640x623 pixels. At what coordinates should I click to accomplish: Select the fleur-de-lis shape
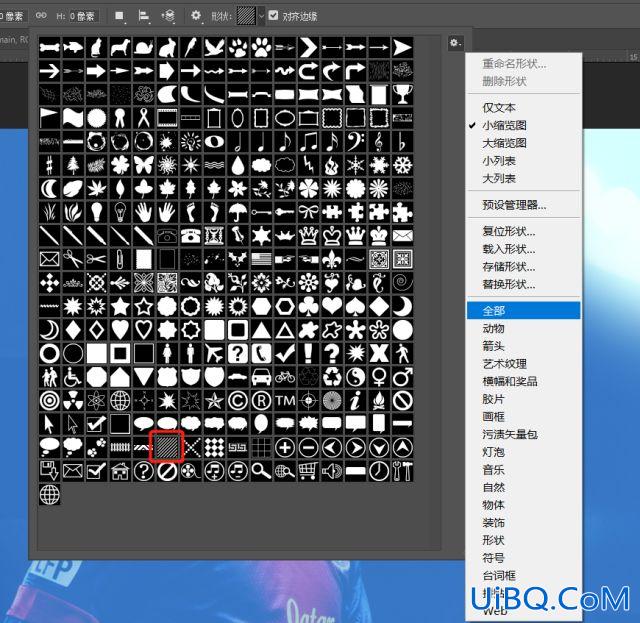332,259
